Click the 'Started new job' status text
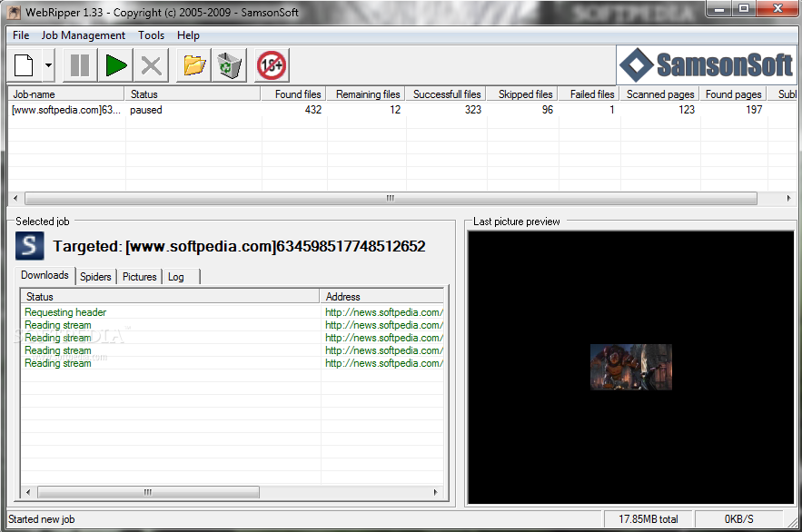Image resolution: width=802 pixels, height=532 pixels. pos(42,519)
